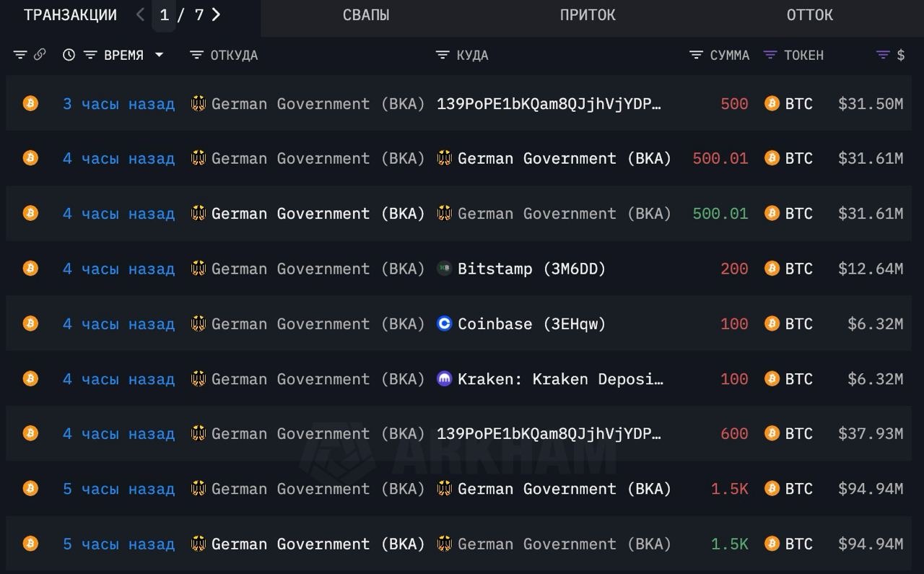Open address 139PoPE1bKQam8QJjhVjYDP… in the 600 BTC row
The image size is (924, 574).
pos(549,434)
